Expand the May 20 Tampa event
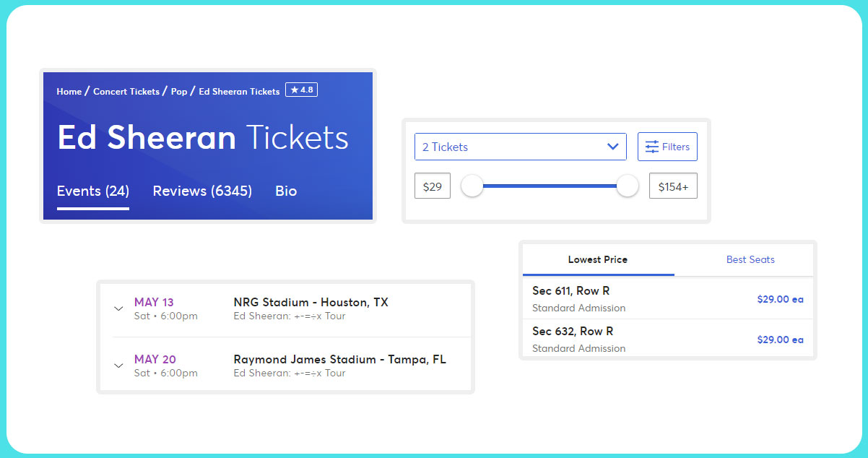This screenshot has height=458, width=868. pos(118,366)
